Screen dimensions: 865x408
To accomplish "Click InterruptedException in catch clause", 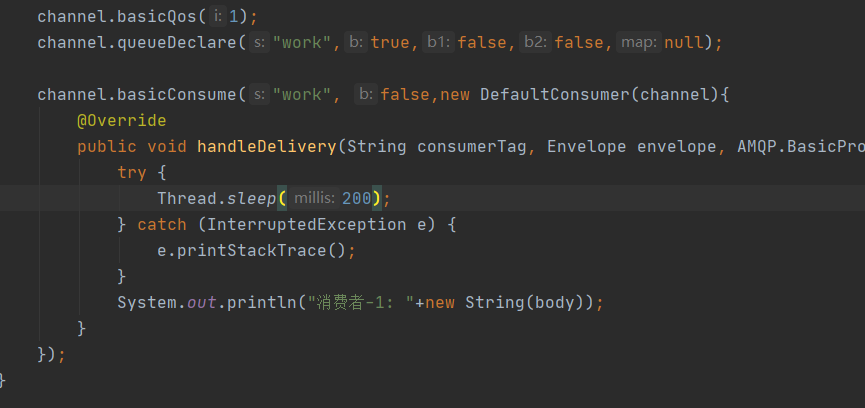I will (306, 224).
